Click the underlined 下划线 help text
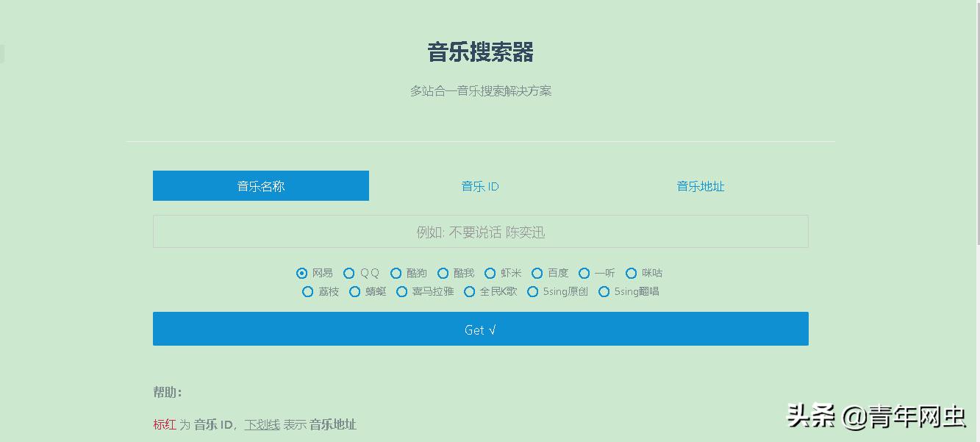The width and height of the screenshot is (980, 442). [x=262, y=424]
